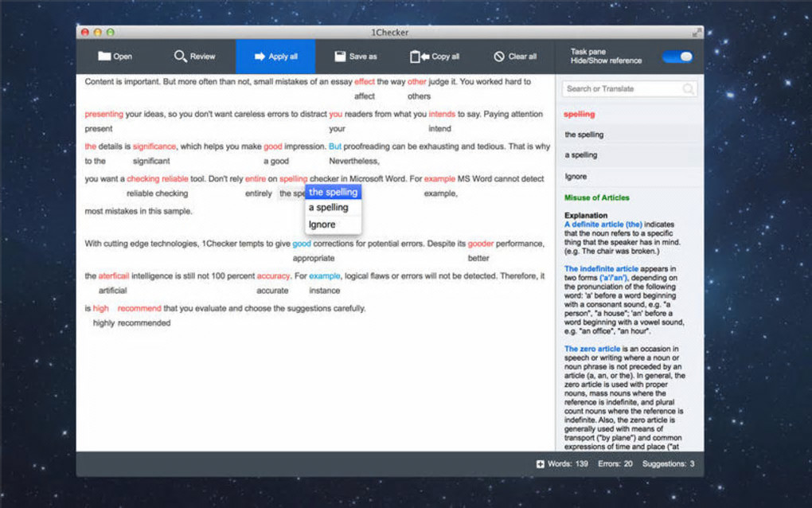The image size is (812, 508).
Task: Click the red word "aterficail"
Action: (113, 276)
